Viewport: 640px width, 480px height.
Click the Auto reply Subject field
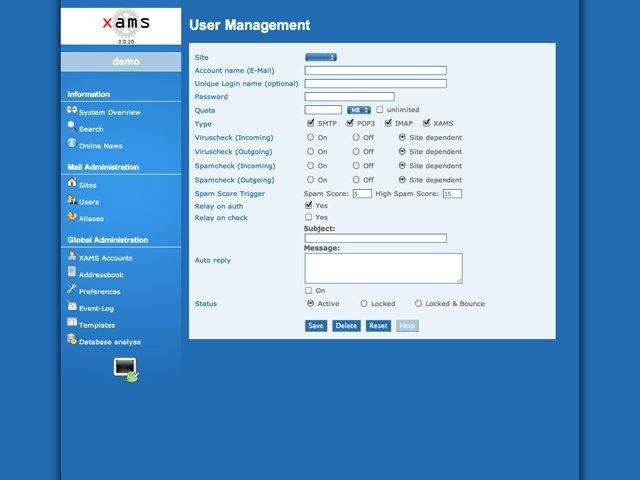click(376, 238)
